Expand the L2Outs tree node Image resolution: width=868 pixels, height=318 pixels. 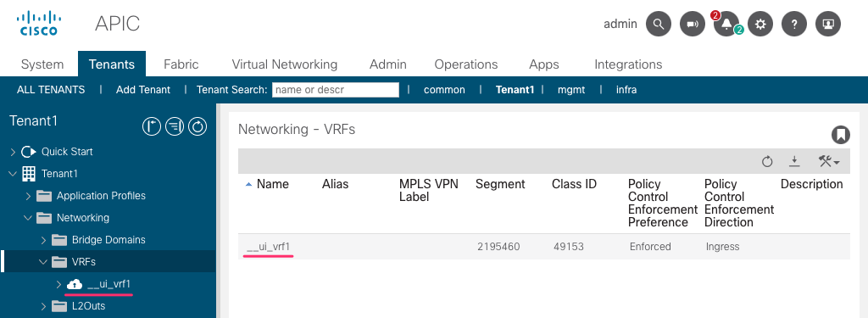tap(44, 306)
